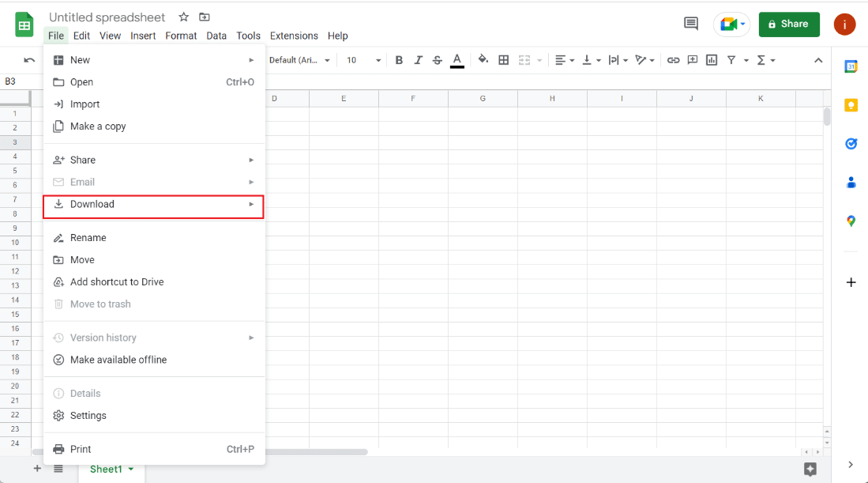Open comment history icon

tap(691, 24)
